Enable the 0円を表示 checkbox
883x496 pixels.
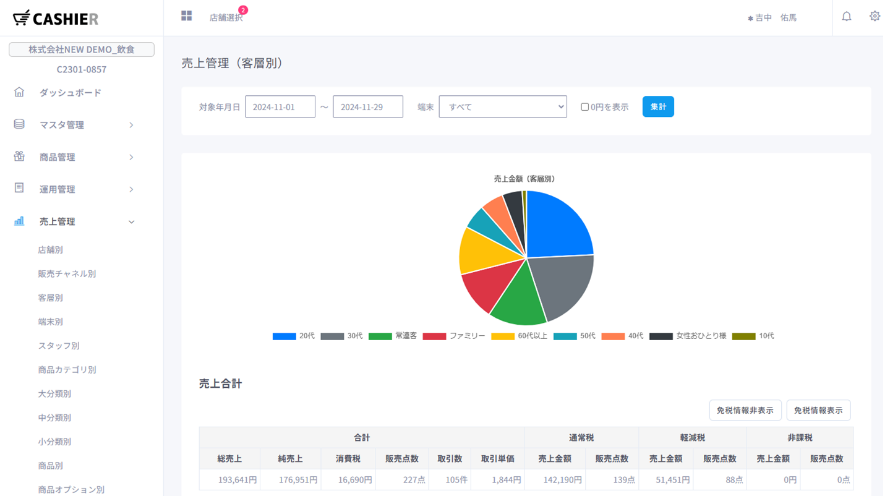pos(585,107)
